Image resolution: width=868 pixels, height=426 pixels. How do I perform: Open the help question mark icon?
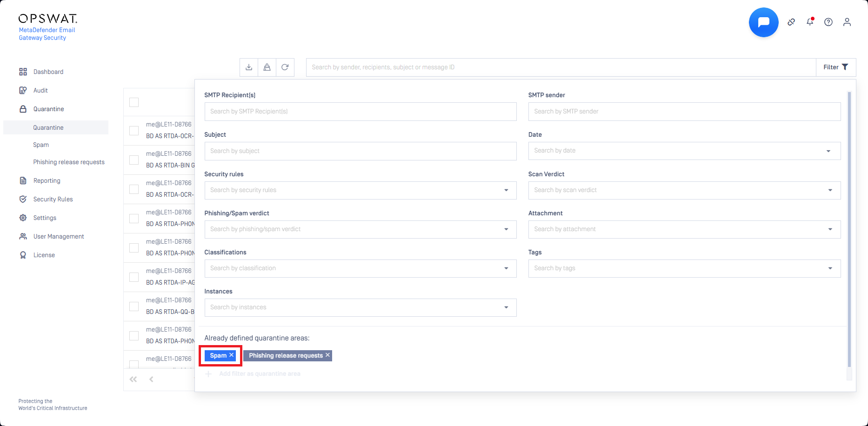(828, 22)
